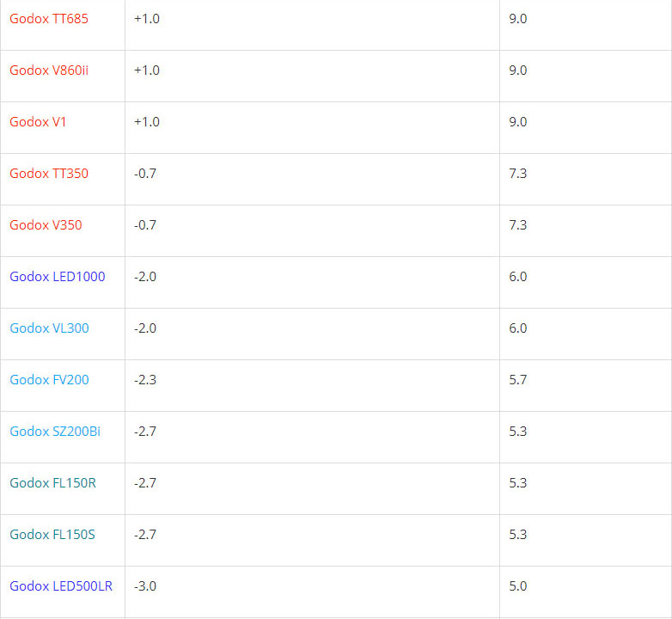Select the 7.3 value in Godox V350 row
The image size is (672, 619).
click(517, 225)
